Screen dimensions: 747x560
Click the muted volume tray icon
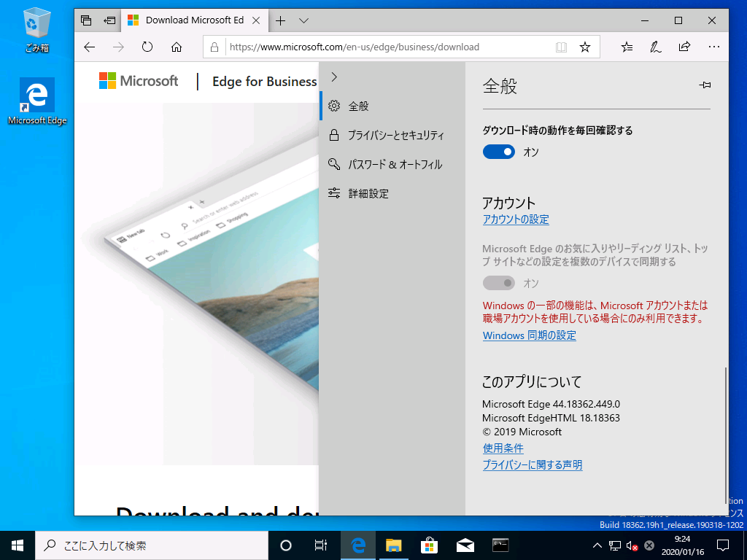tap(632, 545)
